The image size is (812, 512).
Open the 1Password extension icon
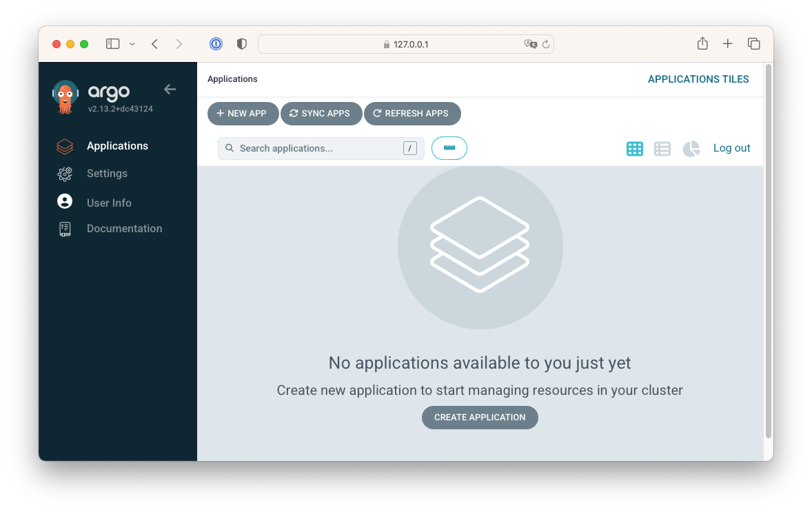[x=216, y=44]
